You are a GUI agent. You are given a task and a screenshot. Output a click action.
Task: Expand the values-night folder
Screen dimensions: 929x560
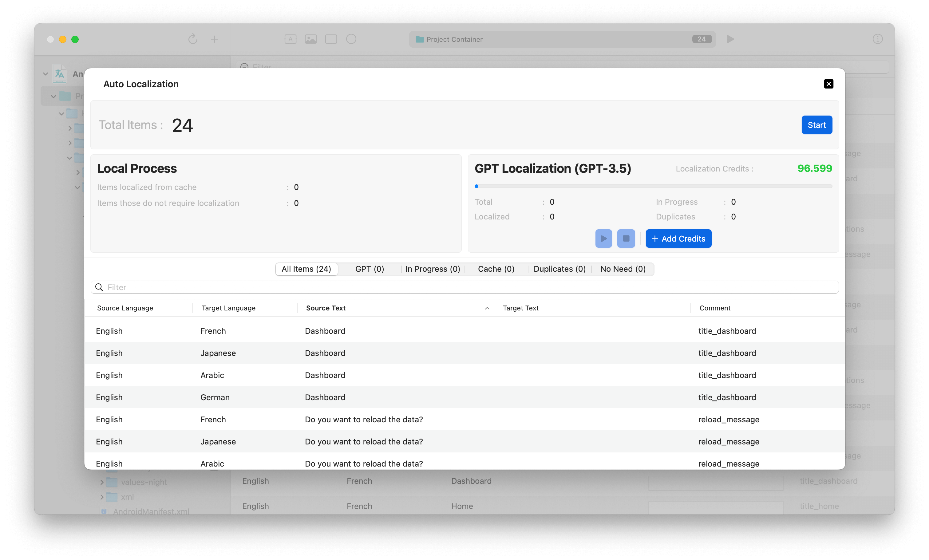pos(101,482)
